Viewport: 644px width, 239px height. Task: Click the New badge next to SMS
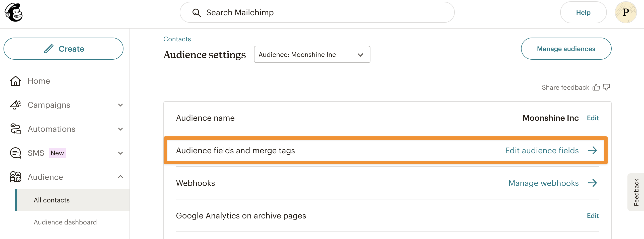pos(57,153)
